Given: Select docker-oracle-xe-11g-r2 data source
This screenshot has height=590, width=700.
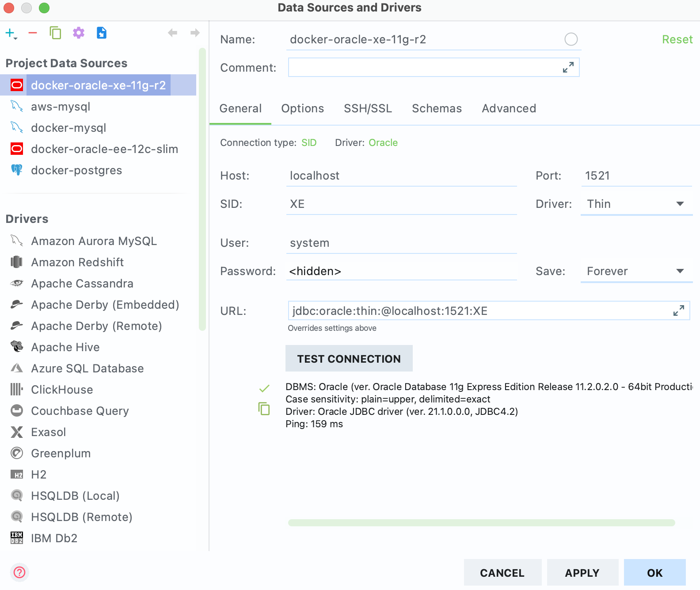Looking at the screenshot, I should click(x=98, y=85).
